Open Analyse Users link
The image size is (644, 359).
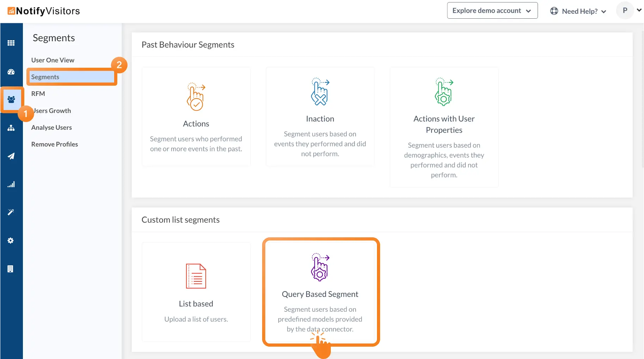(x=51, y=128)
